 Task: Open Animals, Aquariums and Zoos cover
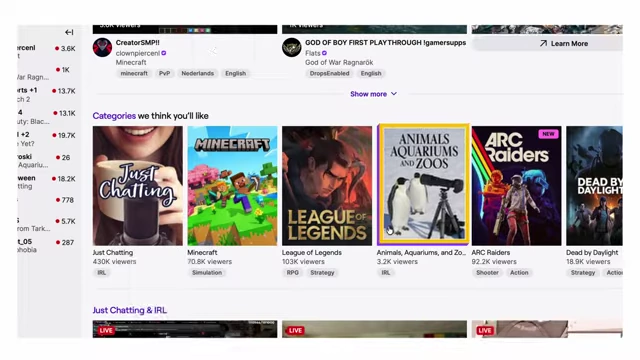[423, 184]
